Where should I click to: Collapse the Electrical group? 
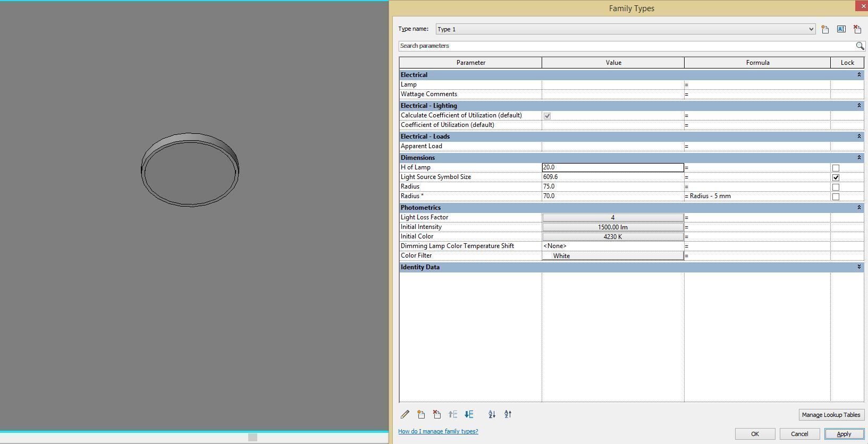[x=859, y=75]
